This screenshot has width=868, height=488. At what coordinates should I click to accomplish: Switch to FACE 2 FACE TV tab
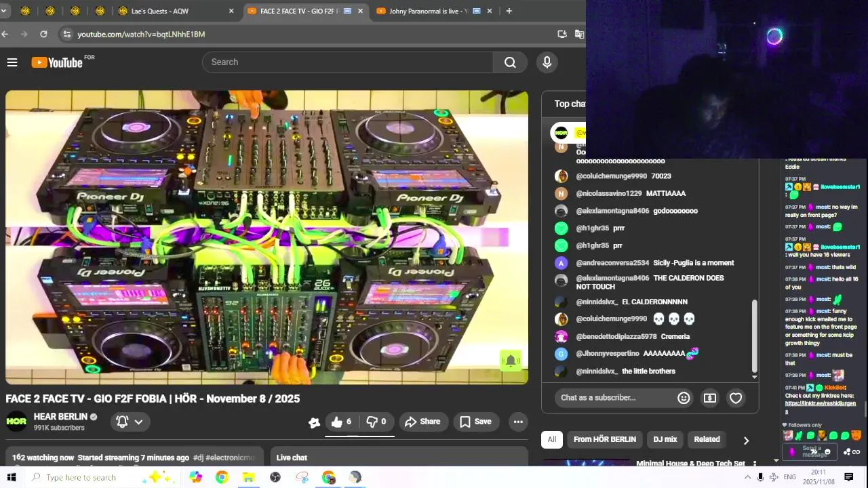point(304,11)
